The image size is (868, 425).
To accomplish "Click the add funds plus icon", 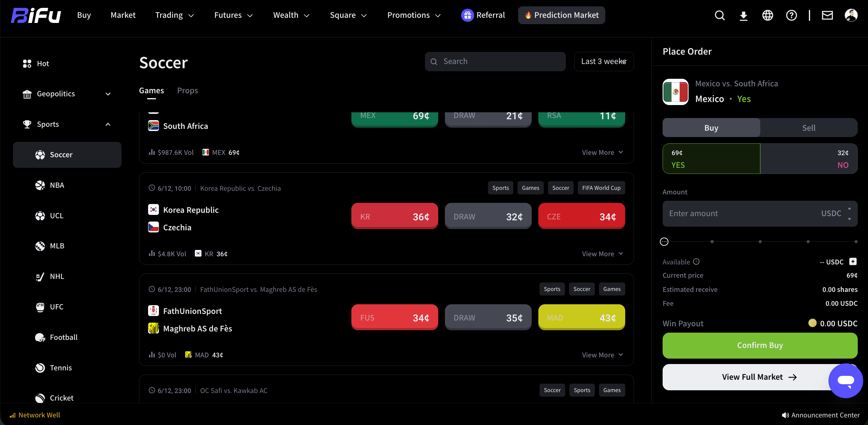I will click(x=853, y=262).
